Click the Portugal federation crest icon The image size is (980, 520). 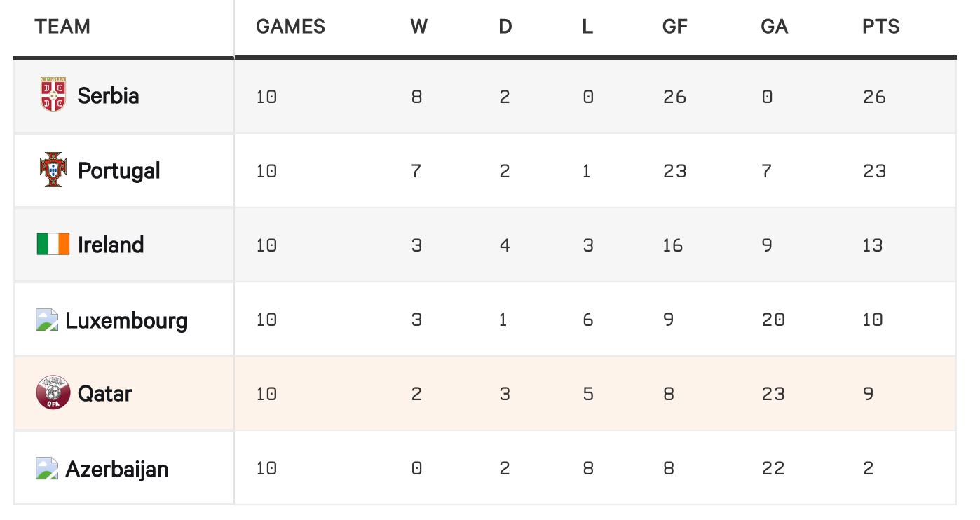coord(53,170)
